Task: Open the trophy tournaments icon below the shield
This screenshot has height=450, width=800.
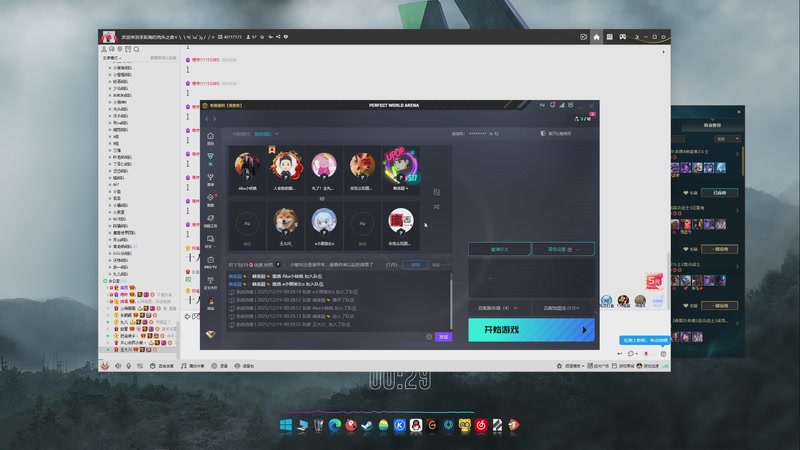Action: [x=210, y=179]
